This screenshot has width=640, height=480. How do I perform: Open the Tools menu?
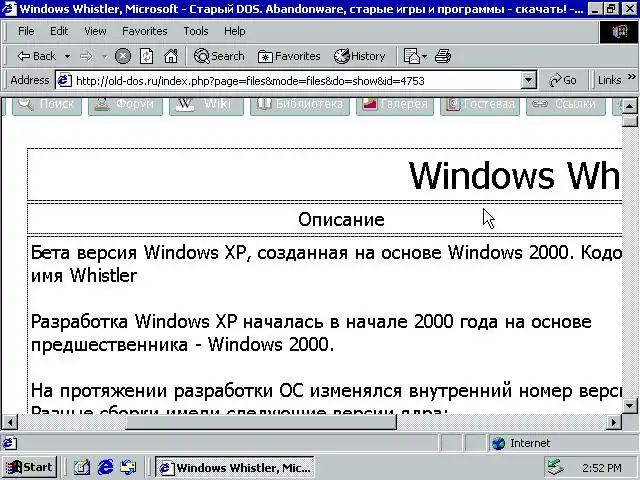[x=196, y=31]
